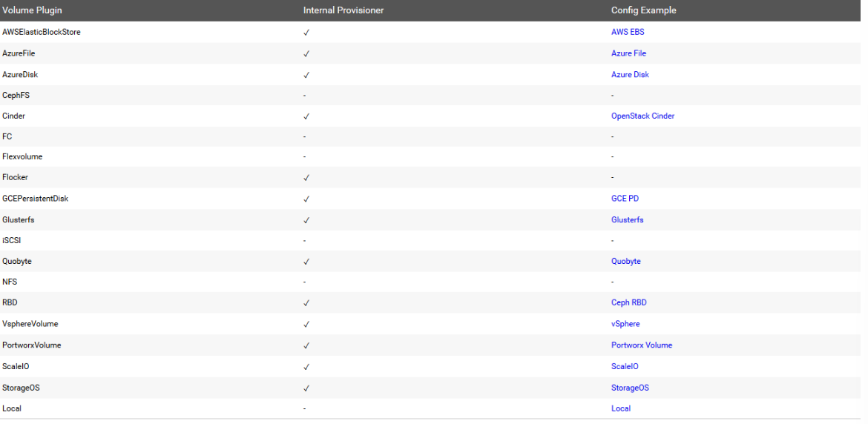This screenshot has width=868, height=424.
Task: Select the StorageOS plugin name cell
Action: click(x=21, y=388)
